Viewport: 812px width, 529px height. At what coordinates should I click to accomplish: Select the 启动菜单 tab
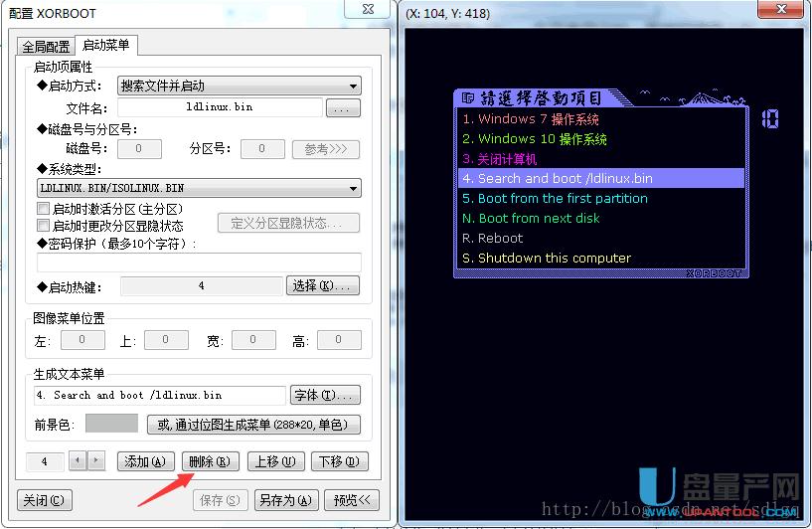pos(106,45)
